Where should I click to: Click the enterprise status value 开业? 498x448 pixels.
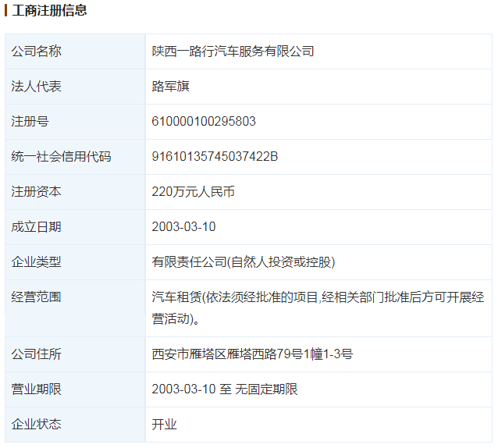[164, 425]
